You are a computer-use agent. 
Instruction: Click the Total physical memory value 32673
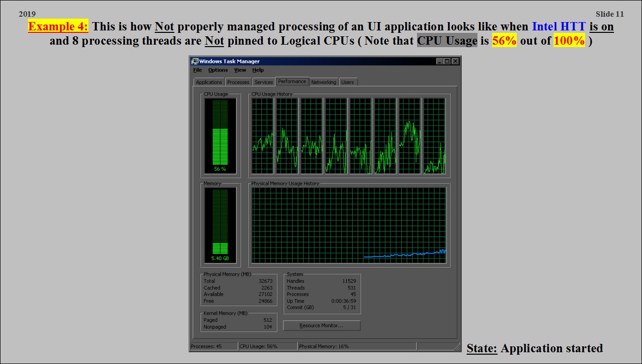point(266,281)
